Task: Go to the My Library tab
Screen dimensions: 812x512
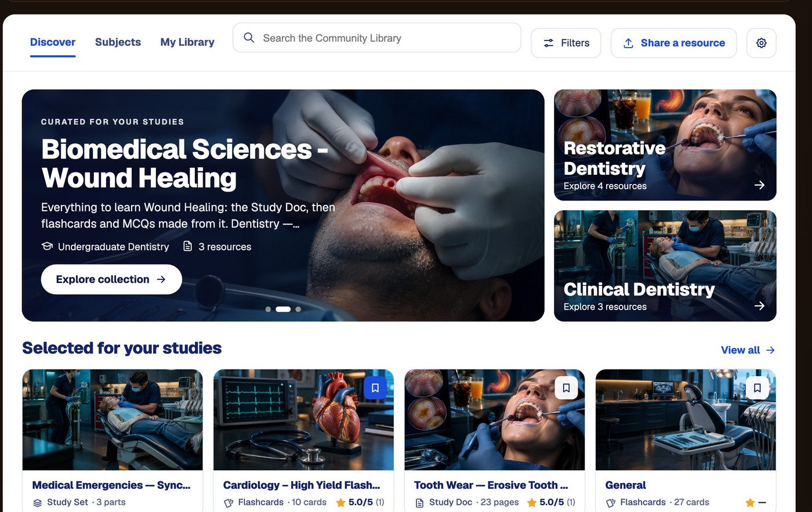Action: (x=187, y=42)
